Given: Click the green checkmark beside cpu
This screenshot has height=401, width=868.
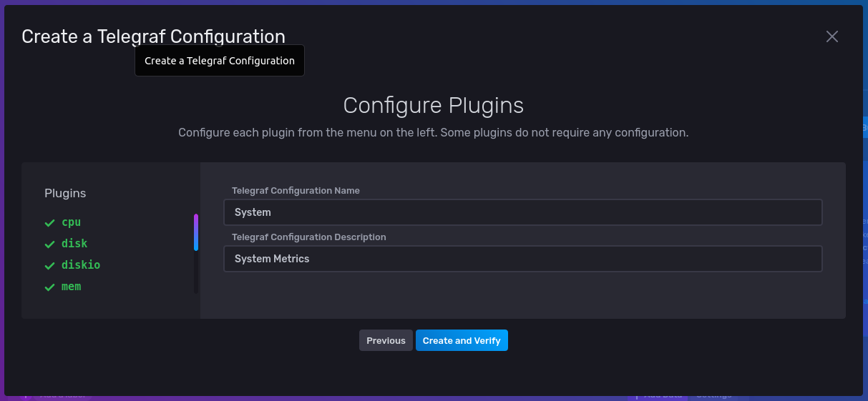Looking at the screenshot, I should (x=49, y=223).
